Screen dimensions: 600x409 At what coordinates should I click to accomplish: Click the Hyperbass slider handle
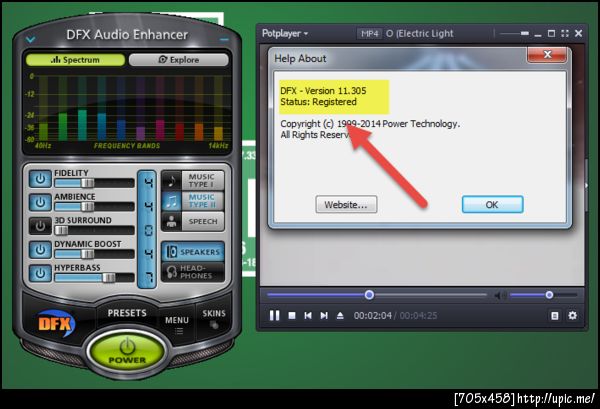[x=109, y=278]
